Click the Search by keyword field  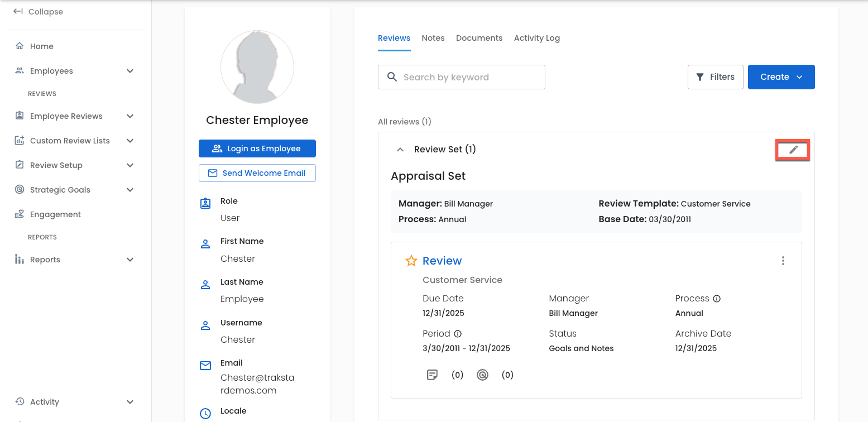tap(461, 77)
